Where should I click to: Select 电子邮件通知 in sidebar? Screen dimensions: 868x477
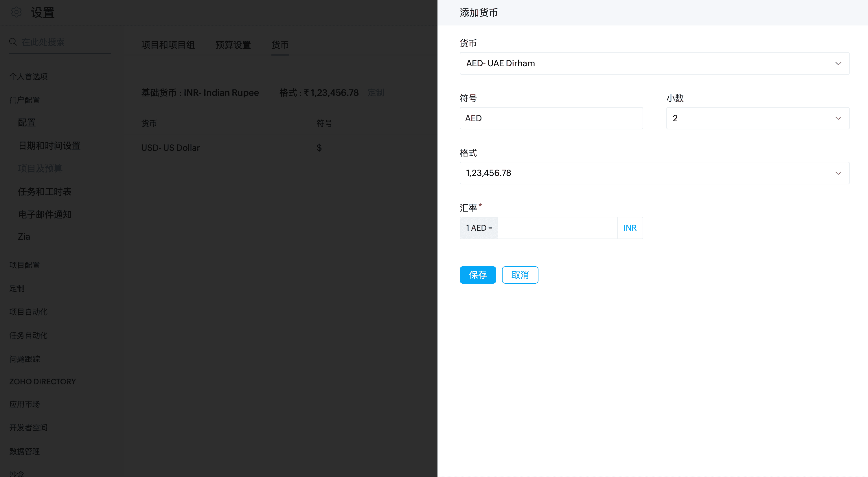(45, 214)
